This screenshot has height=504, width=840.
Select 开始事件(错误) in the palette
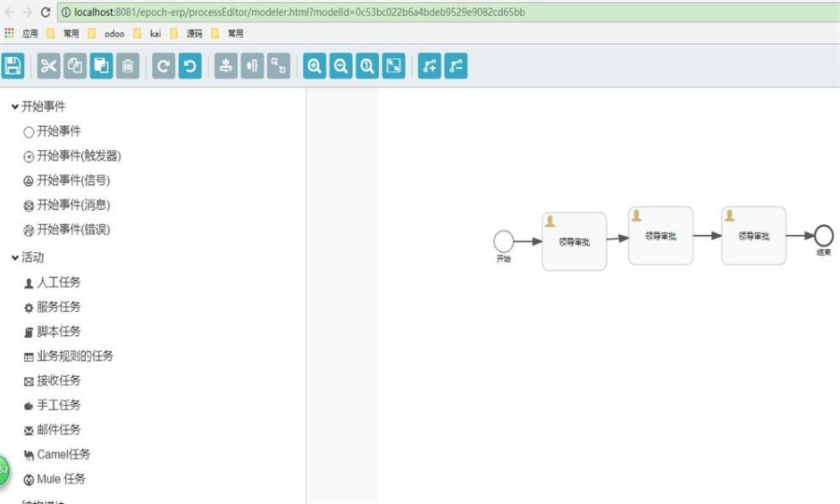click(67, 230)
